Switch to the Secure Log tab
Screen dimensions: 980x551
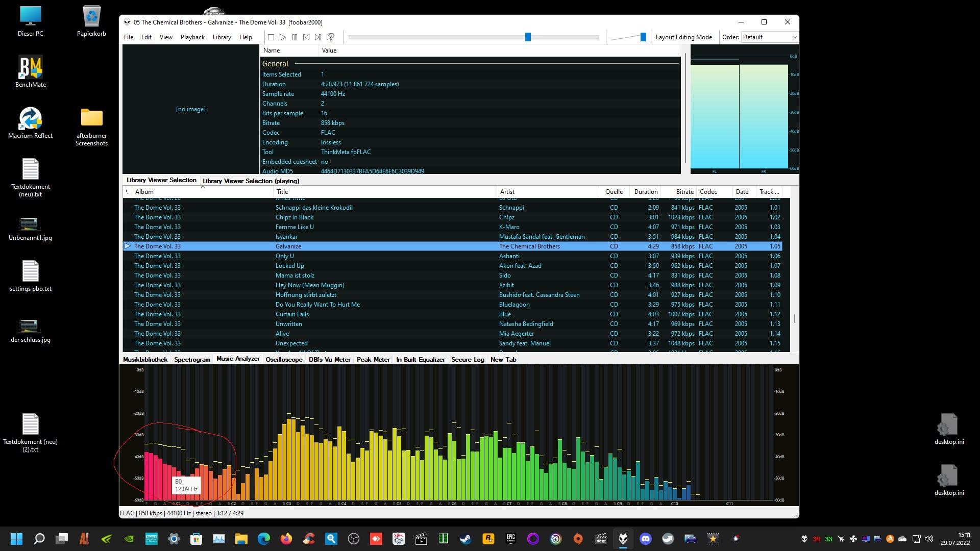tap(468, 360)
